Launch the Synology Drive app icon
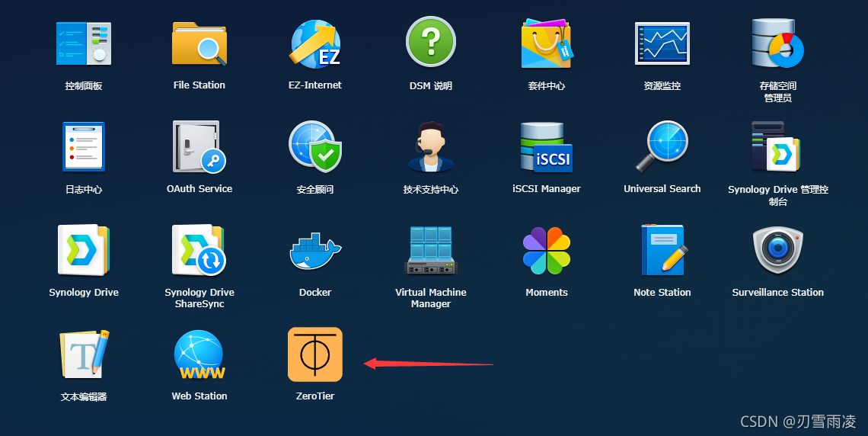 84,250
